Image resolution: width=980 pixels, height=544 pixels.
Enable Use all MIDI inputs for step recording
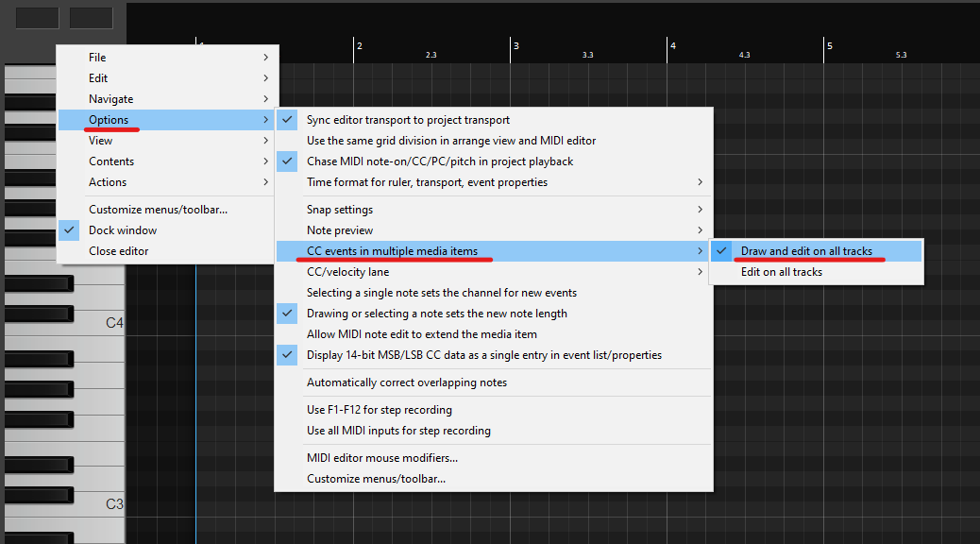tap(494, 431)
